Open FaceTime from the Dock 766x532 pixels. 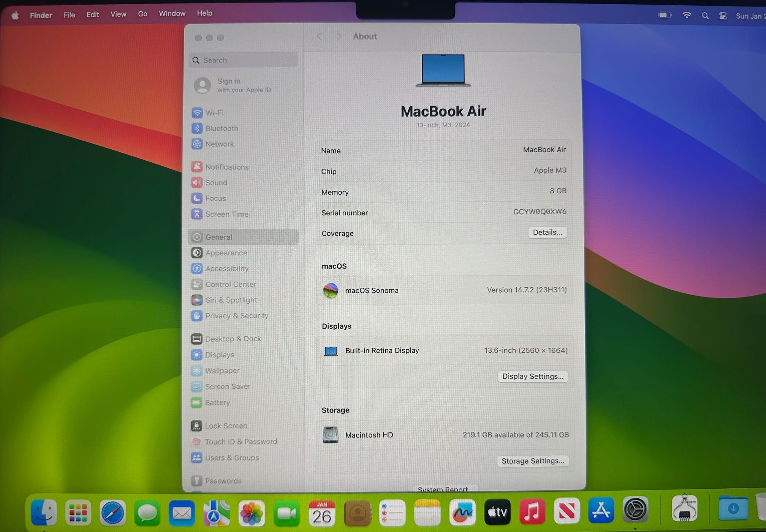tap(286, 513)
